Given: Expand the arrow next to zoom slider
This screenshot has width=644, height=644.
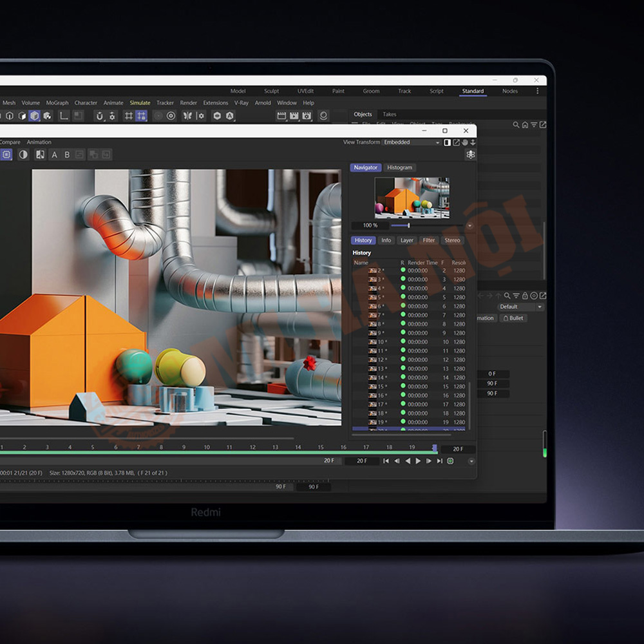Looking at the screenshot, I should [470, 225].
